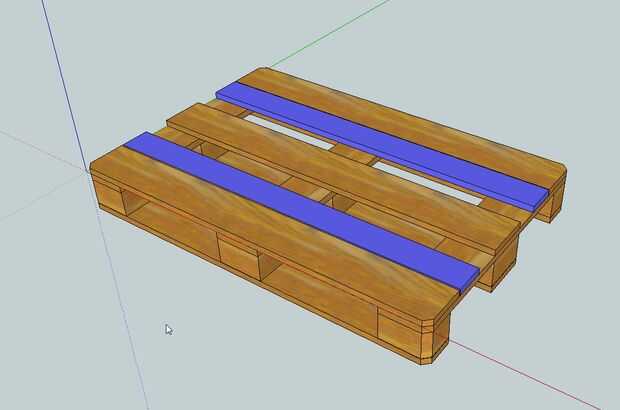Click the front left corner support block

click(109, 196)
